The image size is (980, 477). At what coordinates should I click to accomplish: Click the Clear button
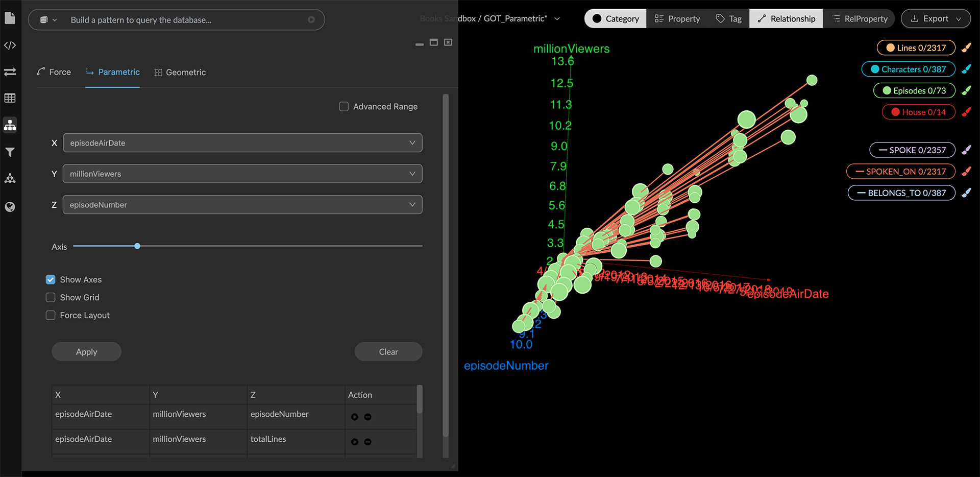[388, 352]
